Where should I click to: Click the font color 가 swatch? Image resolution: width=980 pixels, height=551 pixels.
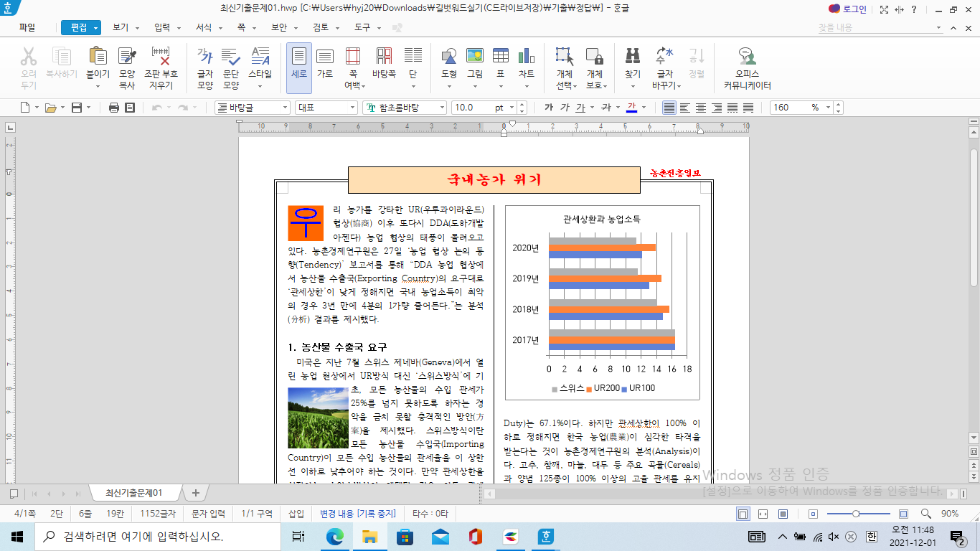coord(631,108)
